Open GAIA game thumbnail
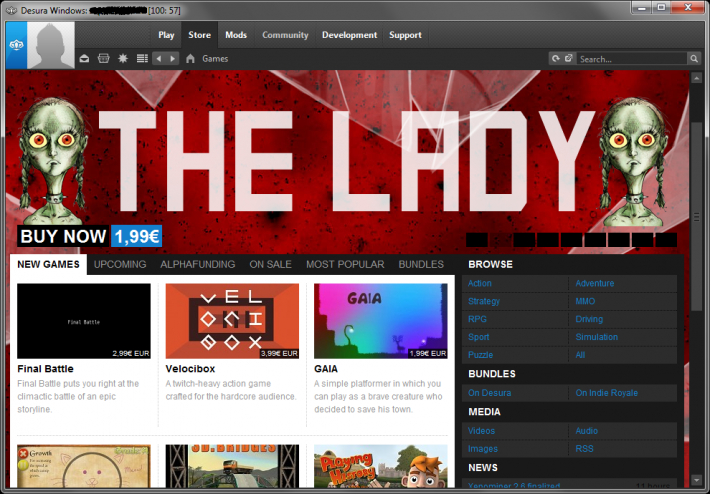710x494 pixels. pyautogui.click(x=381, y=321)
